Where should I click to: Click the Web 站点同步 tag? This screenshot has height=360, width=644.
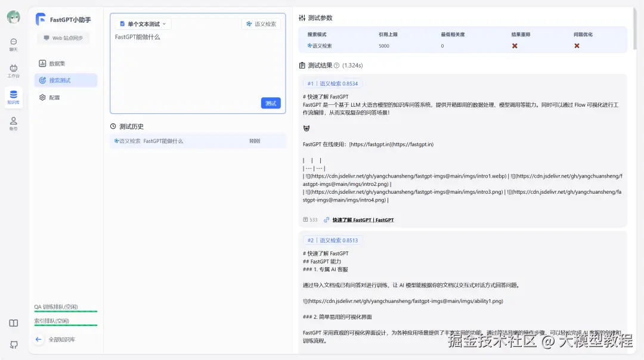click(x=64, y=38)
